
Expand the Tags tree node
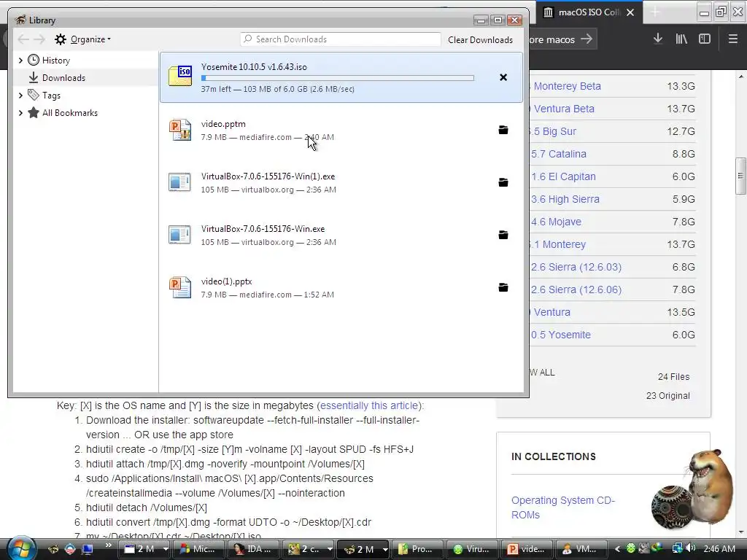click(x=20, y=96)
